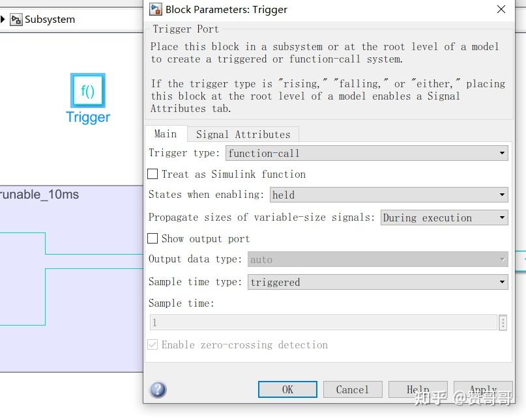Toggle the Show output port checkbox

(153, 238)
